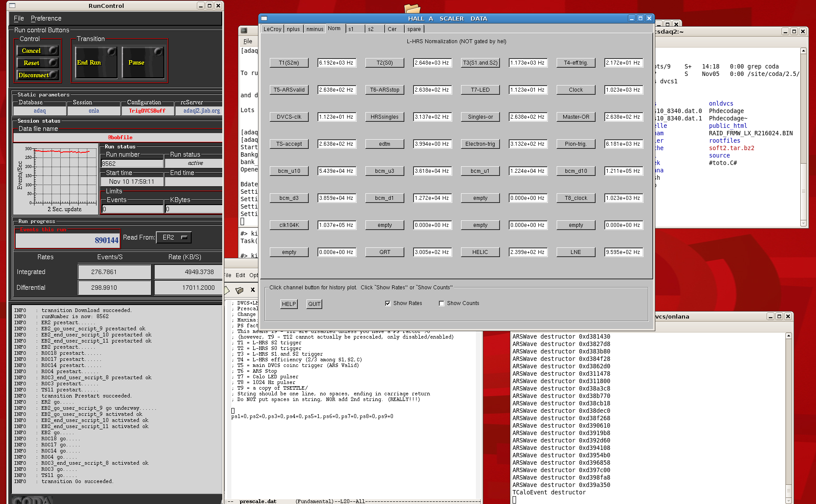This screenshot has height=504, width=816.
Task: Show history plot for T1(S2m) channel
Action: point(289,63)
